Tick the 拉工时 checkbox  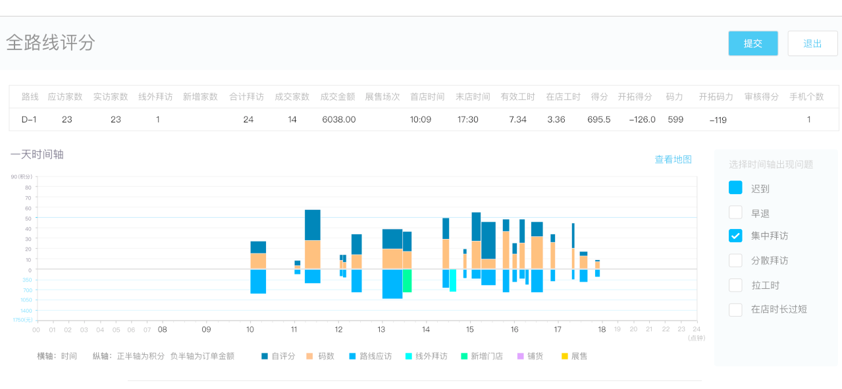point(736,285)
